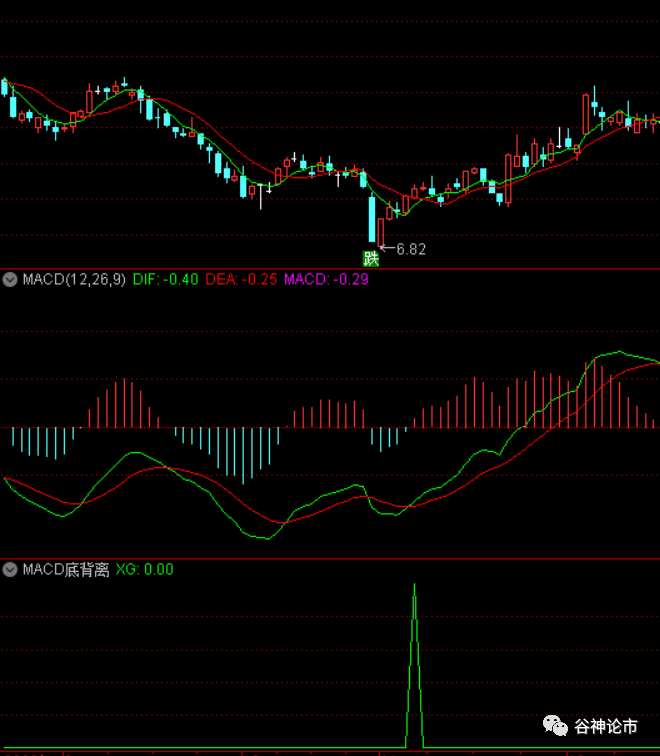The height and width of the screenshot is (756, 660).
Task: Click the green 跌 marker badge
Action: click(372, 257)
